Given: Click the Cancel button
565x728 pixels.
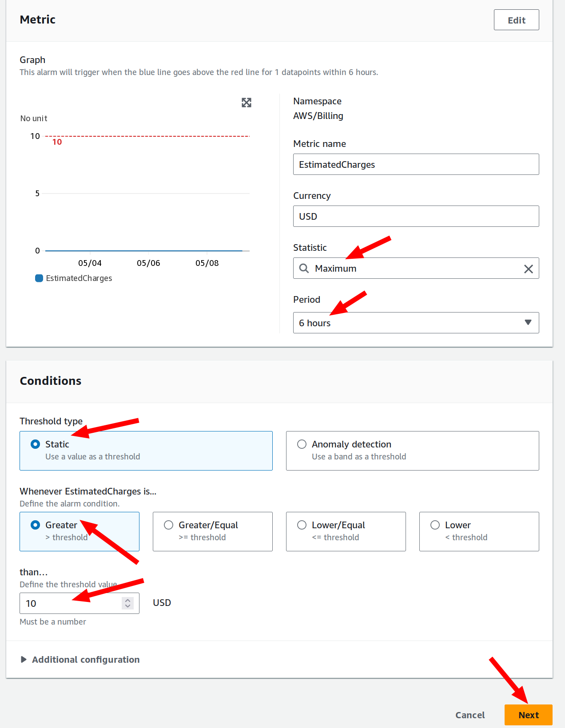Looking at the screenshot, I should [x=470, y=715].
